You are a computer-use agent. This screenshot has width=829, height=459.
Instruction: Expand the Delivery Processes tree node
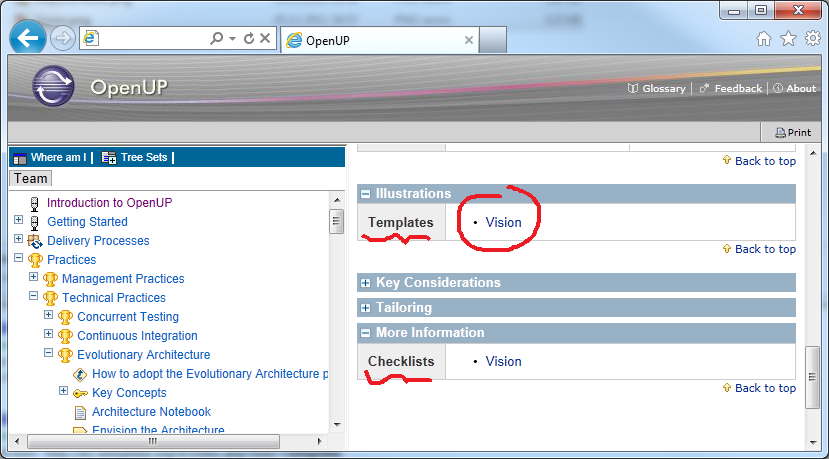click(x=19, y=238)
